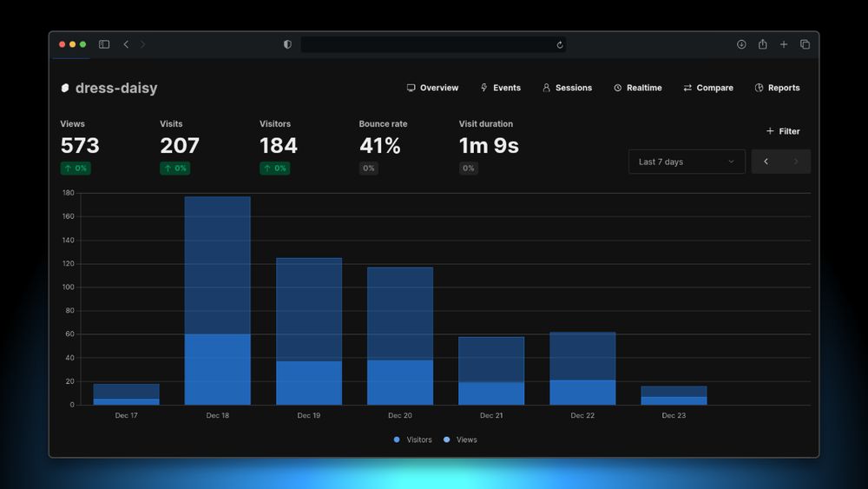The image size is (868, 489).
Task: Show tab overview icon
Action: pos(805,44)
